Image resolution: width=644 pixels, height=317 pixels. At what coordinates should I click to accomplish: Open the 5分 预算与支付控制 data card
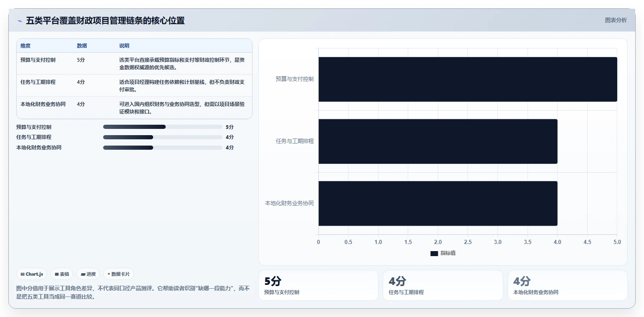click(x=318, y=285)
